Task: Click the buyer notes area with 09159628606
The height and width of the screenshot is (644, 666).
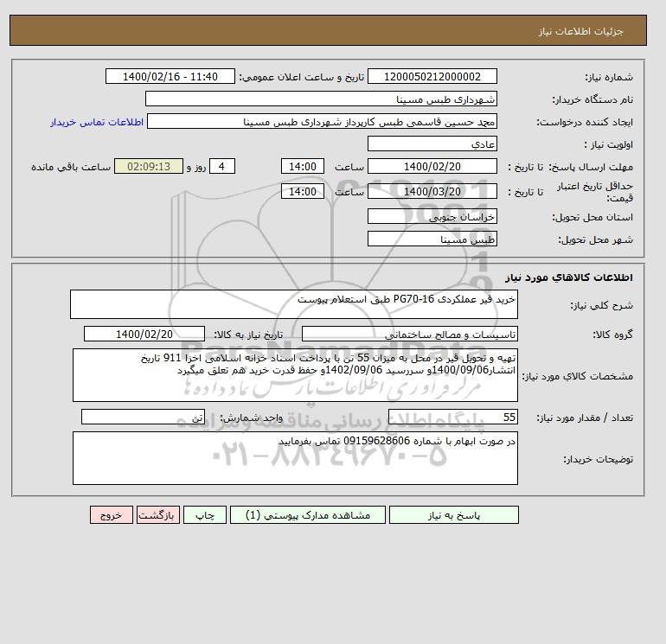Action: point(295,458)
